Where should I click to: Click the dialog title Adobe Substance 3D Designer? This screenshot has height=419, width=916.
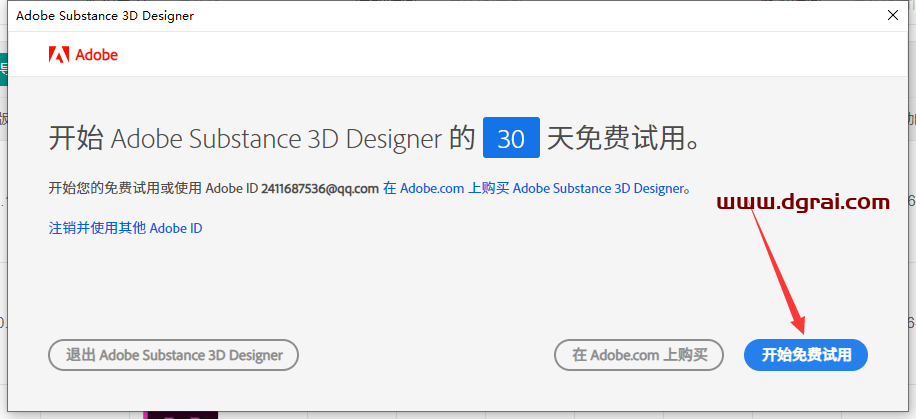pyautogui.click(x=105, y=16)
